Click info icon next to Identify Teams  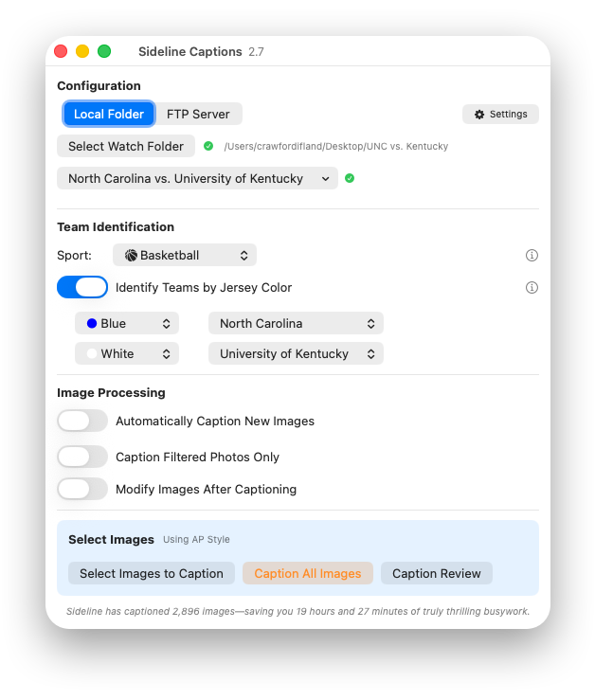click(x=532, y=288)
